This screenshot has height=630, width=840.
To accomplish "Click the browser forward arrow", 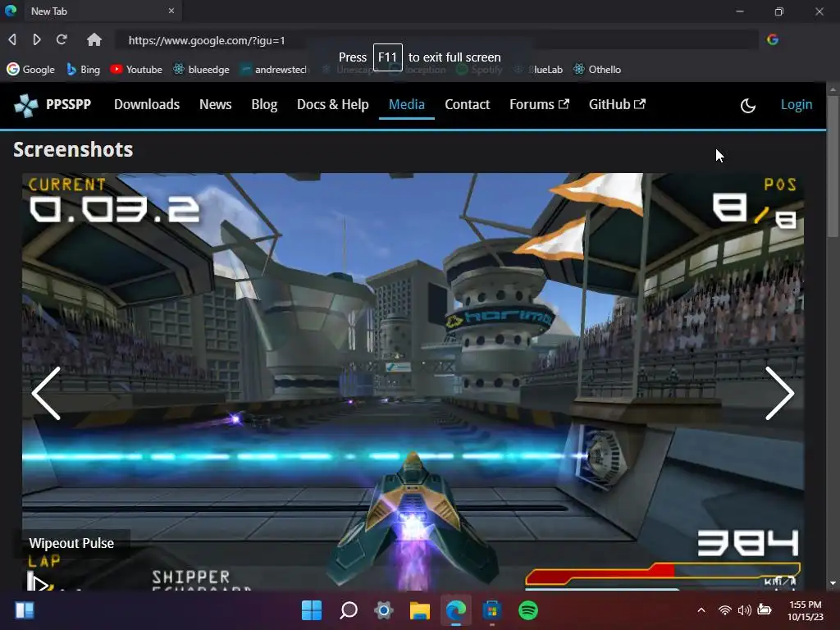I will [x=37, y=39].
